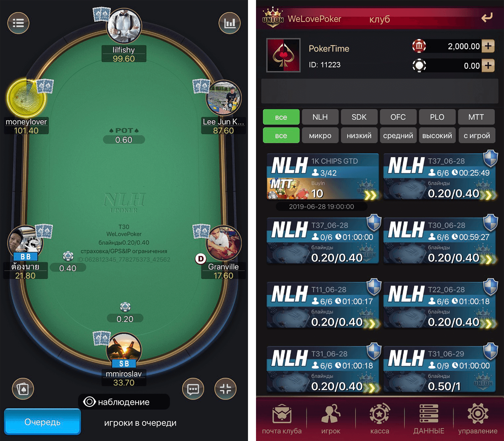Click the Очередь queue button
Image resolution: width=504 pixels, height=441 pixels.
[42, 422]
